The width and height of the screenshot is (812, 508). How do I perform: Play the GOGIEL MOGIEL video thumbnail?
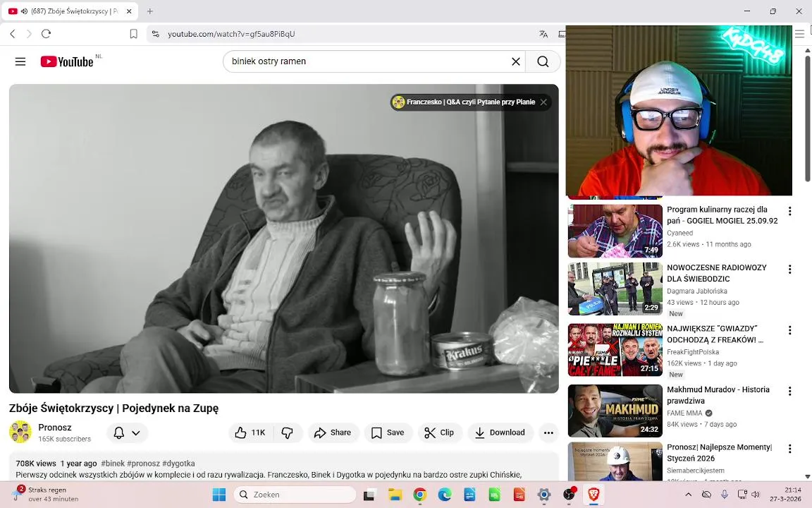point(615,231)
